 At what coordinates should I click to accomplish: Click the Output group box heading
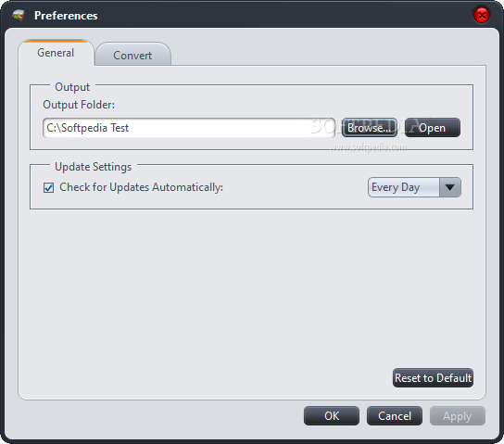tap(72, 87)
